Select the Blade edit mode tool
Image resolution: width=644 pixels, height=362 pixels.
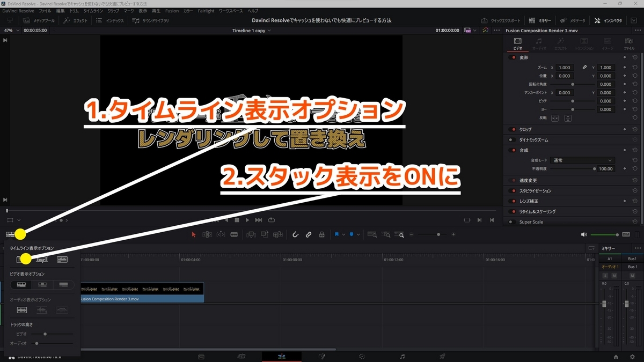[233, 234]
